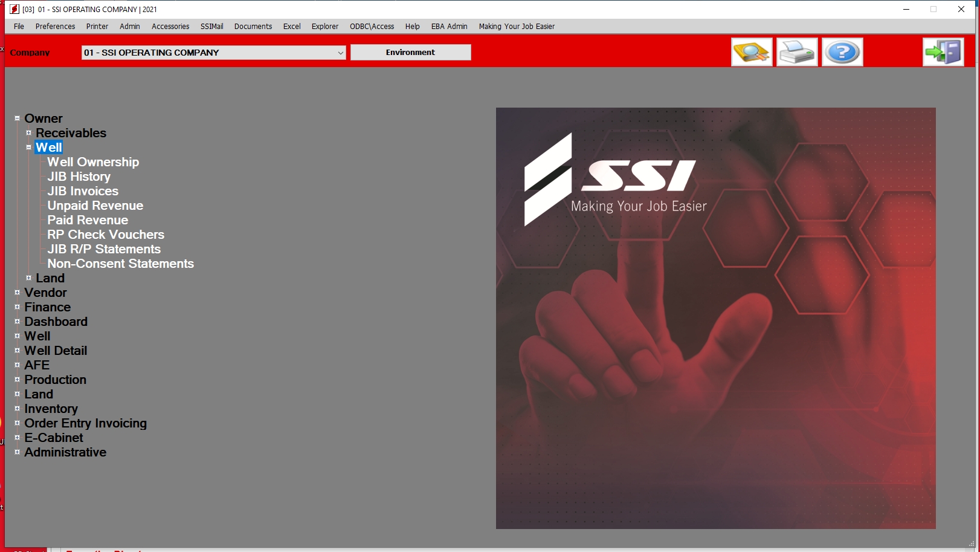Select JIB R/P Statements in the tree
Image resolution: width=980 pixels, height=552 pixels.
pos(104,249)
